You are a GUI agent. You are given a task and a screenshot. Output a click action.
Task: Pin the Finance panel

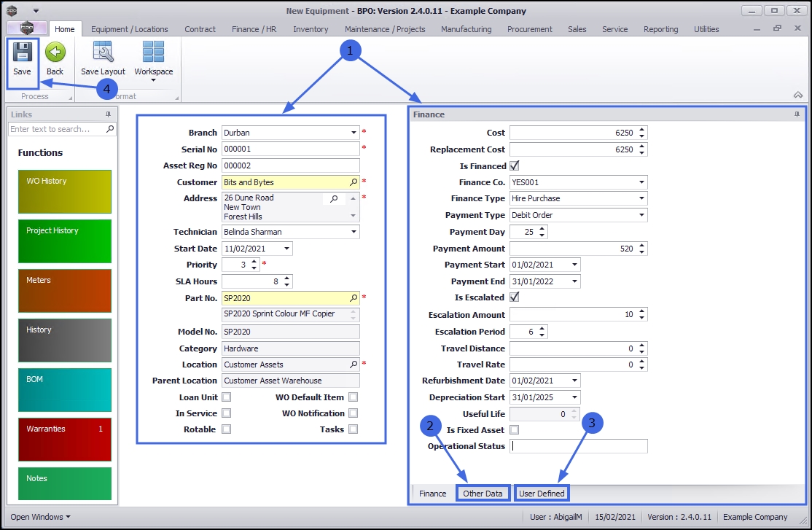pyautogui.click(x=797, y=114)
